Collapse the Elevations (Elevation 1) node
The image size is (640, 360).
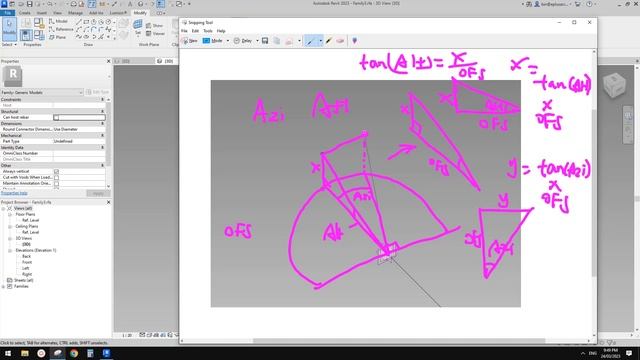[x=10, y=250]
